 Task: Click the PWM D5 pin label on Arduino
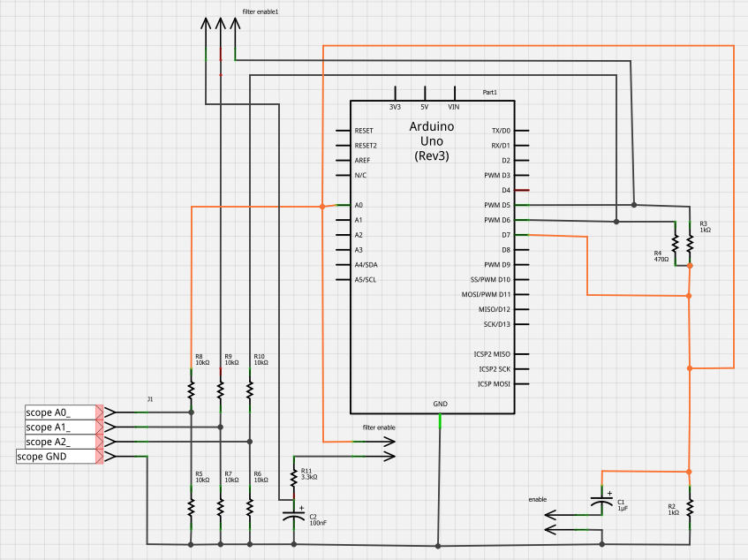496,205
